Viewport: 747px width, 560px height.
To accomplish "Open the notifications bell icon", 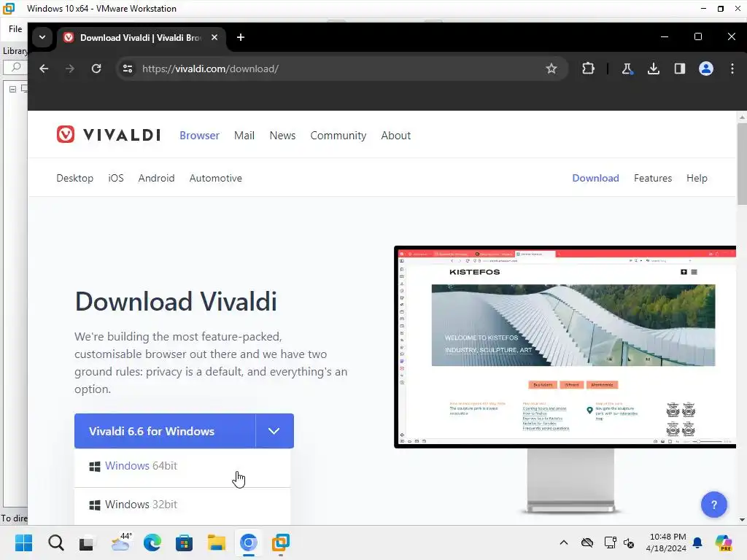I will click(x=697, y=542).
